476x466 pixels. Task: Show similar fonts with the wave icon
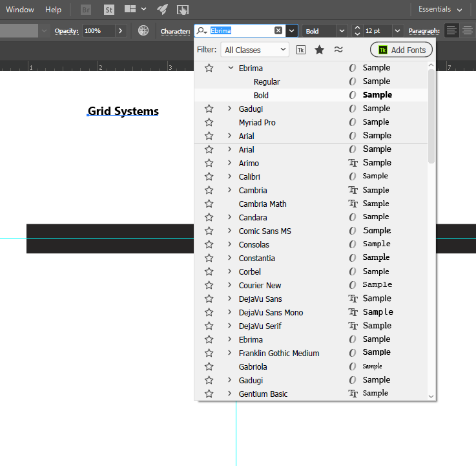(x=338, y=50)
